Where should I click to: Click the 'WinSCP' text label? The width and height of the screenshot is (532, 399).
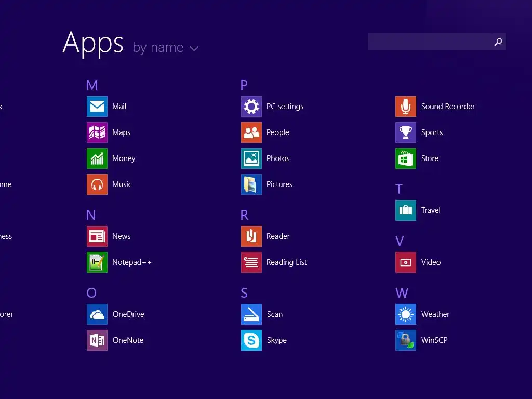434,340
